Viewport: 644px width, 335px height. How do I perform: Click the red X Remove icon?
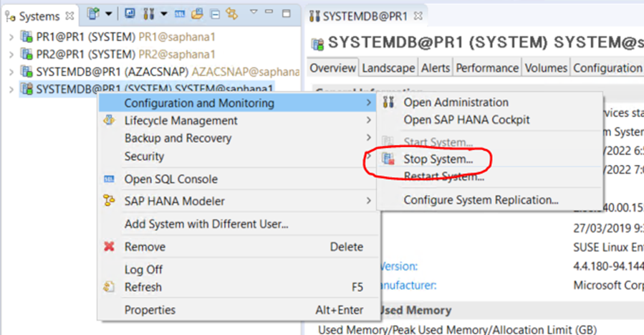click(x=109, y=246)
